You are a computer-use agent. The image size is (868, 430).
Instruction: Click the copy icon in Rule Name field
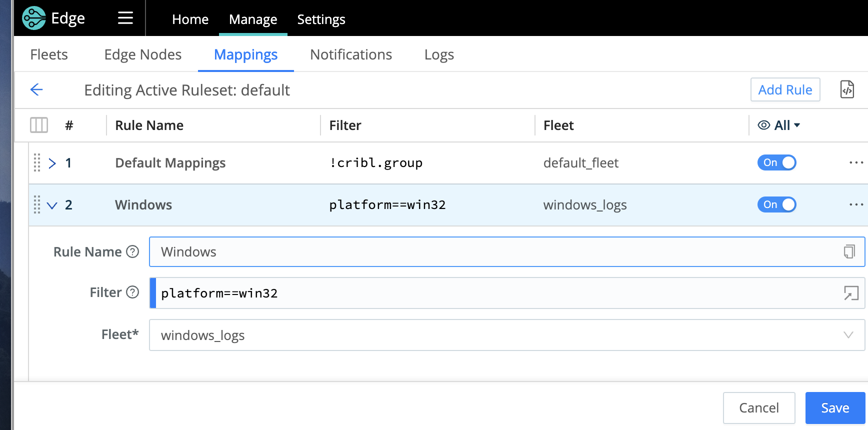[848, 251]
